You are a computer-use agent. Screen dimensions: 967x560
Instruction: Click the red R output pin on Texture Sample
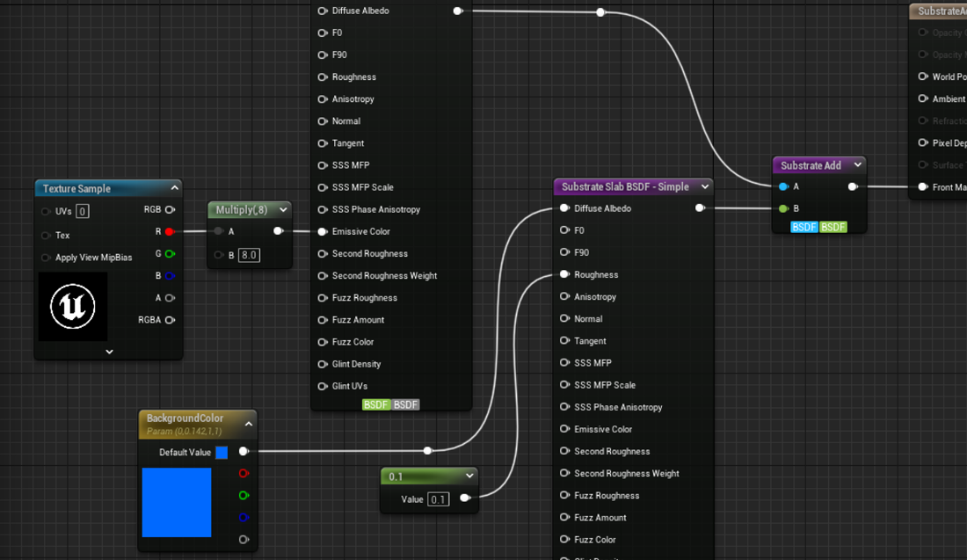click(x=169, y=232)
